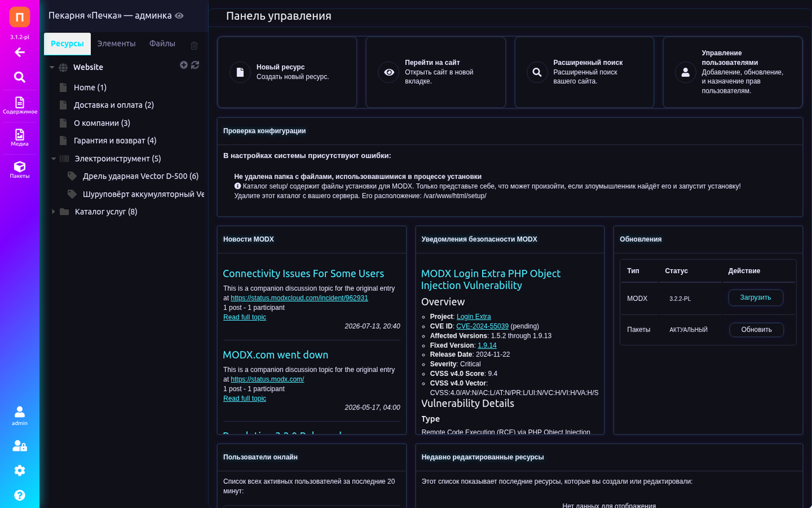The height and width of the screenshot is (508, 812).
Task: Open fixed version 1.9.14 link
Action: pos(487,345)
